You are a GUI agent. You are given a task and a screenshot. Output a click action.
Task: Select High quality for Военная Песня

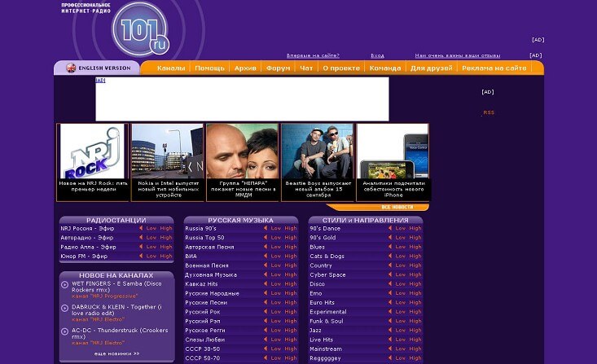pos(291,265)
